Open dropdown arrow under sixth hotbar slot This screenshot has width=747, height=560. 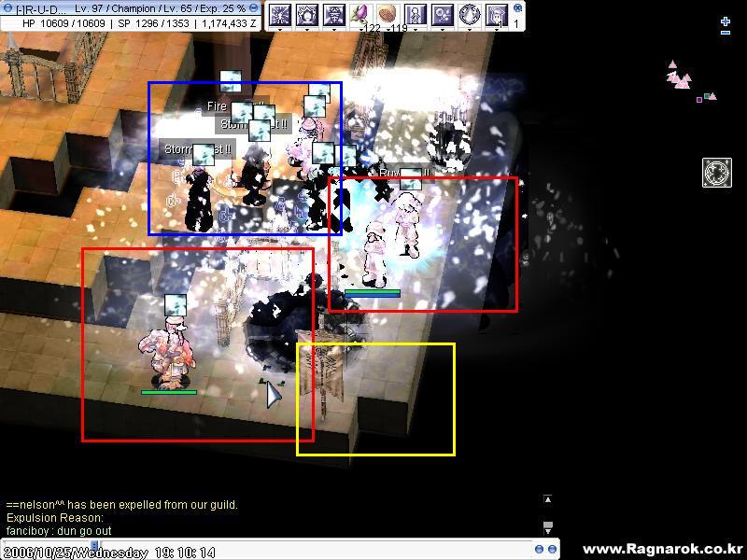point(415,30)
